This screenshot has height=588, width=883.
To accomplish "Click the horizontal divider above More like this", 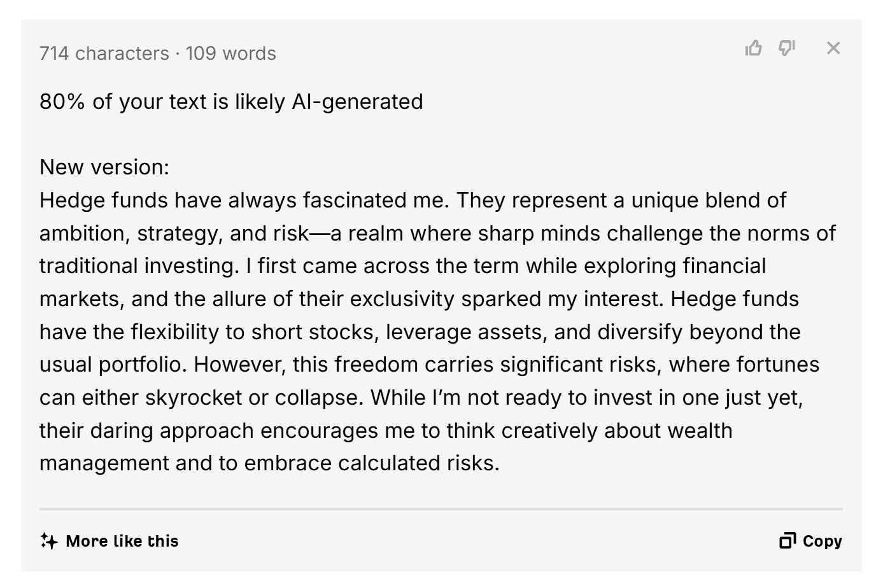I will (x=441, y=509).
